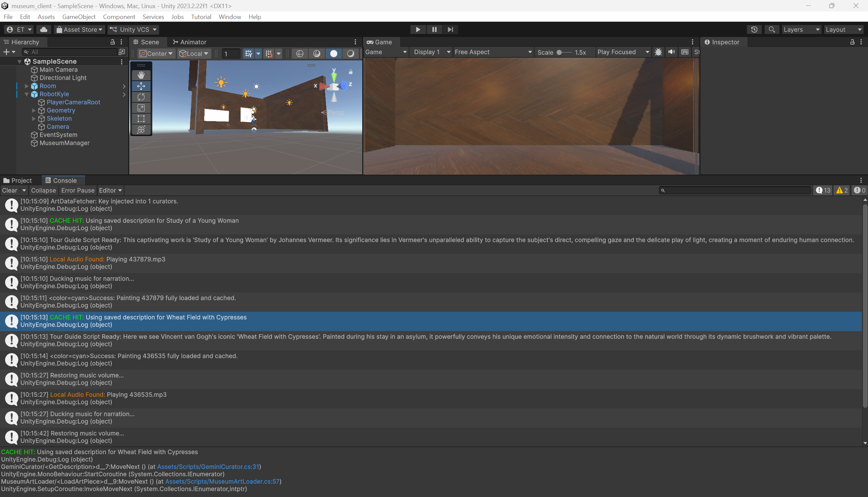Open the Layers dropdown
Screen dimensions: 868x497
click(x=801, y=30)
